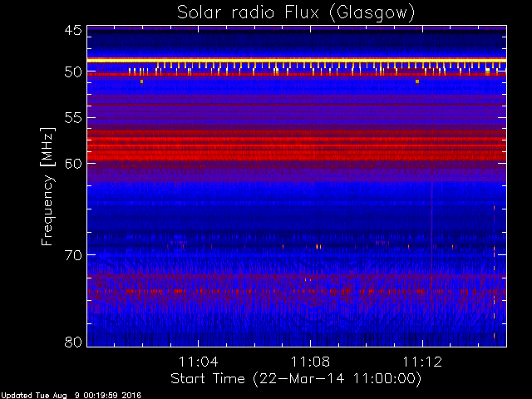Click the 45 frequency tick label

(73, 30)
